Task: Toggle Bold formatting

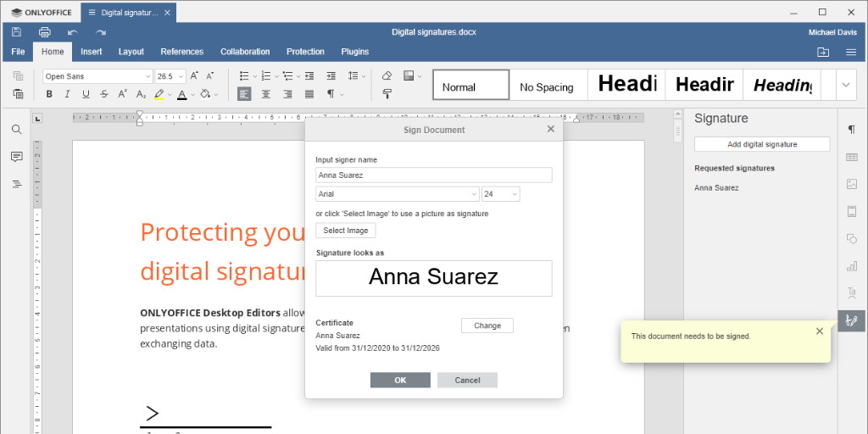Action: [49, 94]
